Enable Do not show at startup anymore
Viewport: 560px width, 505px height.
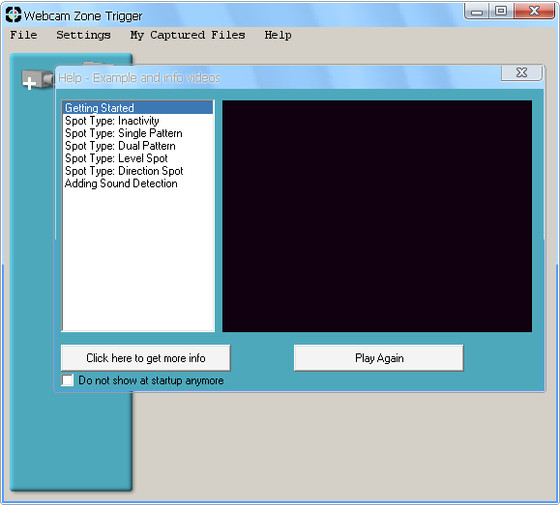(68, 380)
